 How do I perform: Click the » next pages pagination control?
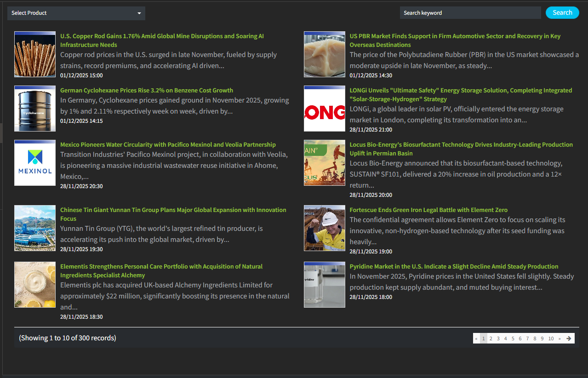(559, 338)
